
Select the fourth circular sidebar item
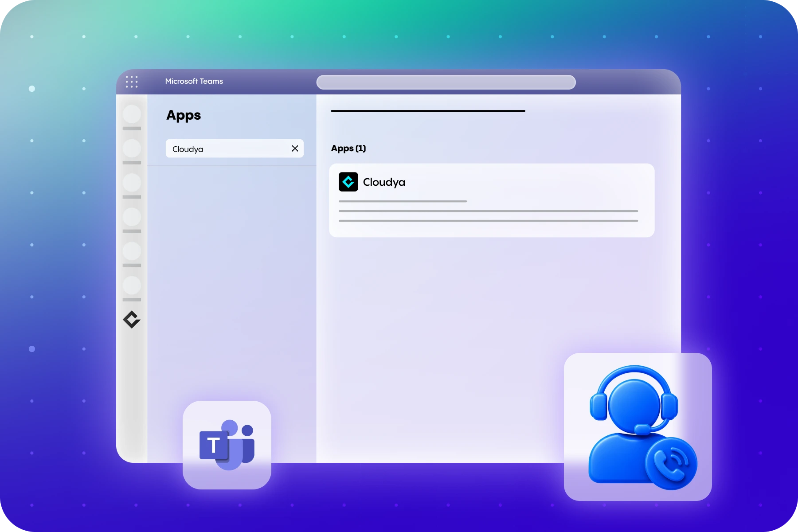[132, 217]
